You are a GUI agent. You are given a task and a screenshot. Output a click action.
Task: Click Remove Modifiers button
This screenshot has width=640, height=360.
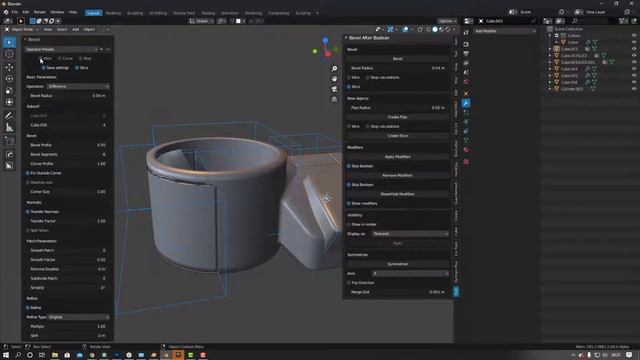click(398, 176)
